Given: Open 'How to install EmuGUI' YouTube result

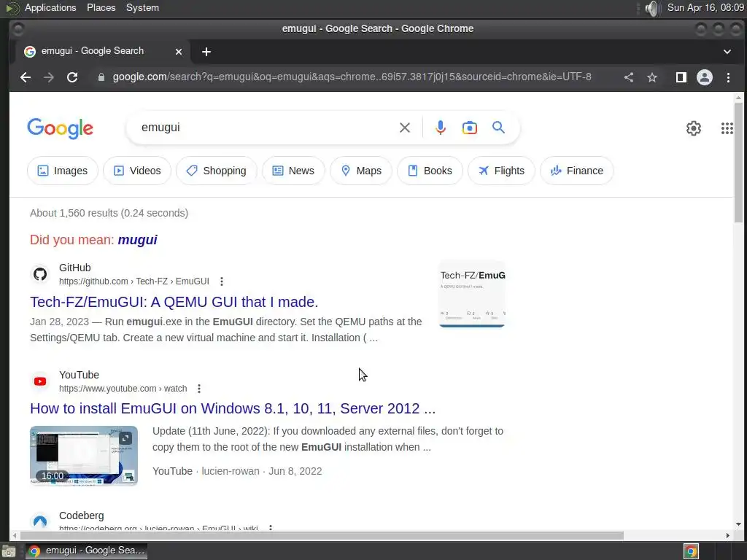Looking at the screenshot, I should [233, 408].
